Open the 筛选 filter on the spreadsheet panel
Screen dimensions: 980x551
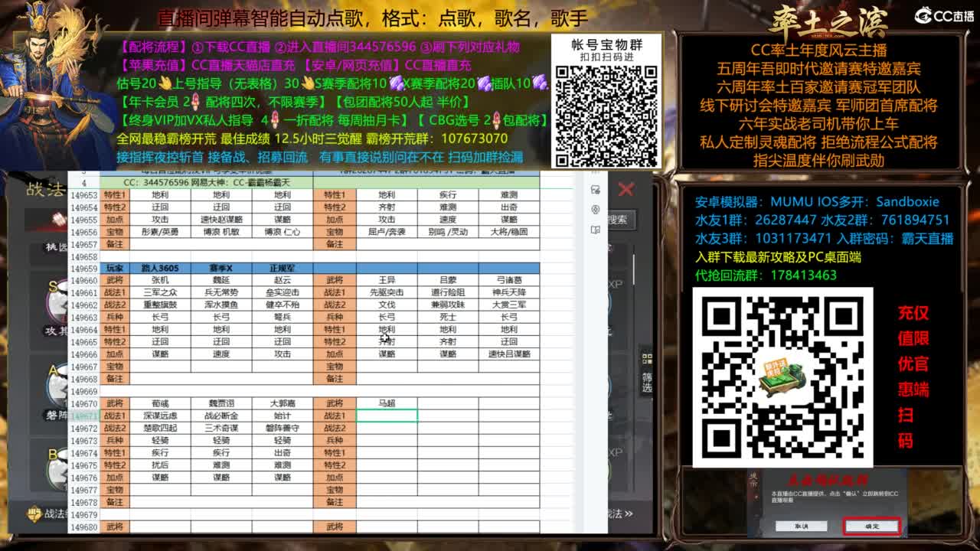click(645, 378)
